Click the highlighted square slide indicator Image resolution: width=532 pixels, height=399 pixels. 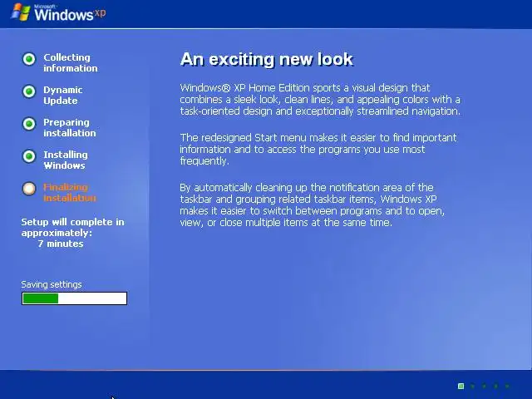tap(461, 386)
